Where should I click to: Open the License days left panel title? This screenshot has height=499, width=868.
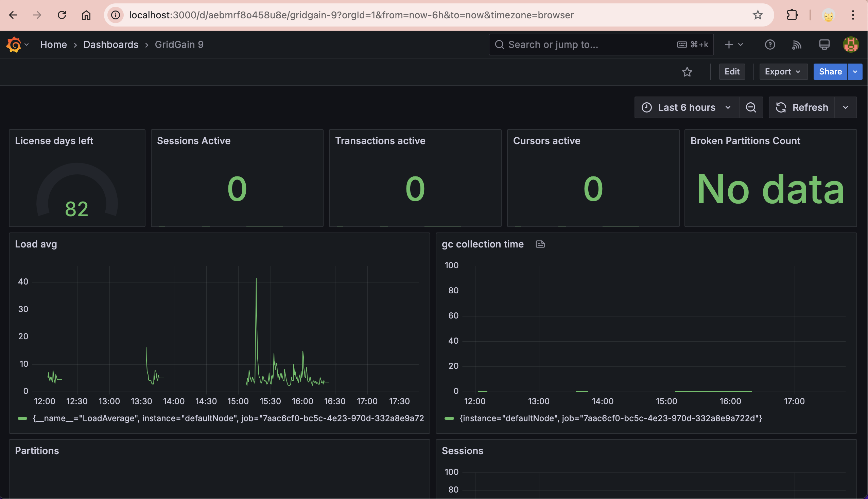pos(54,141)
